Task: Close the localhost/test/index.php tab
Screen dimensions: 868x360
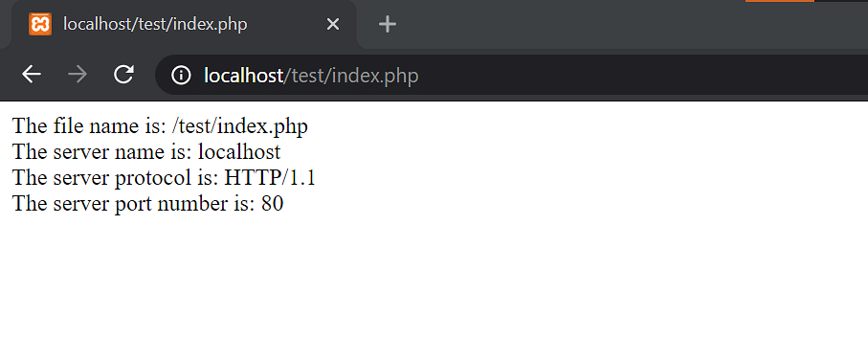Action: (x=333, y=24)
